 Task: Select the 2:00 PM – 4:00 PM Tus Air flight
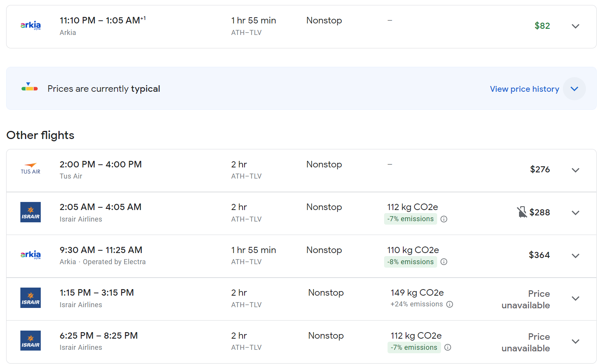tap(100, 165)
